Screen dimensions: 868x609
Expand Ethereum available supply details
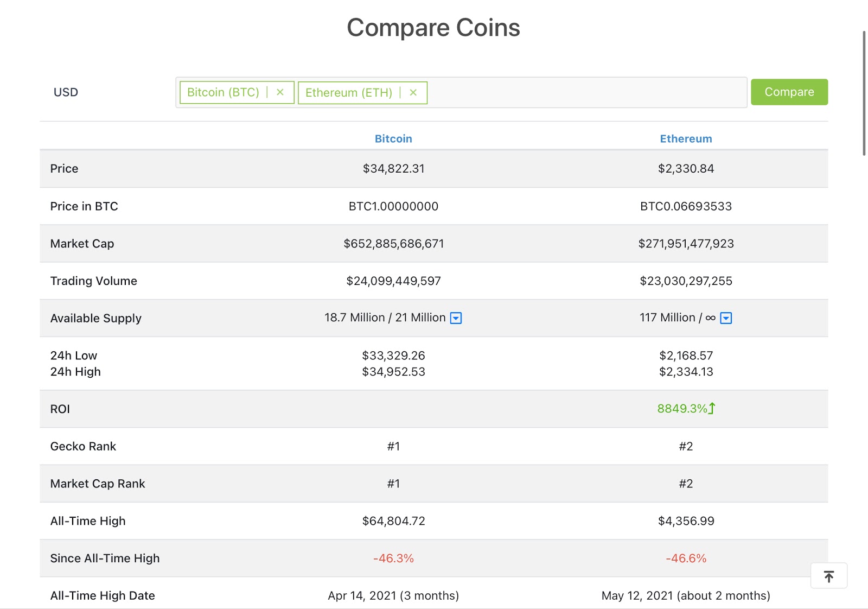[x=726, y=318]
